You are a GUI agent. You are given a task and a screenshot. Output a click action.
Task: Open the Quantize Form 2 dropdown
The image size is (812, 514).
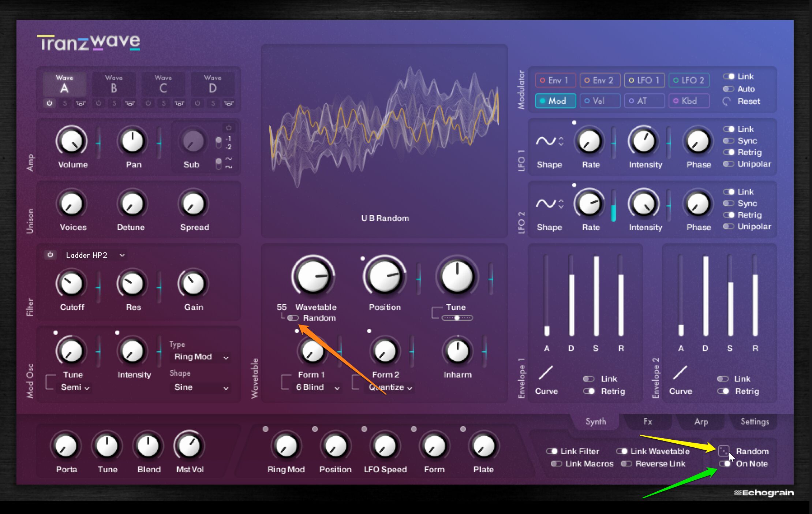click(390, 387)
